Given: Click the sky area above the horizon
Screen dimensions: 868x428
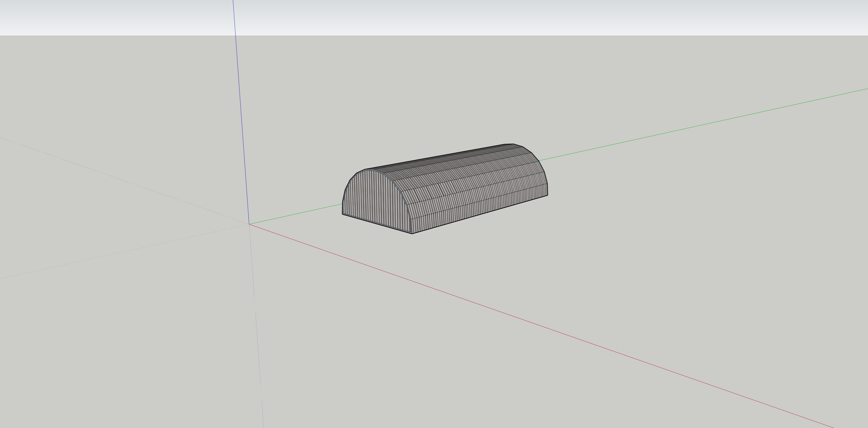Looking at the screenshot, I should (438, 17).
